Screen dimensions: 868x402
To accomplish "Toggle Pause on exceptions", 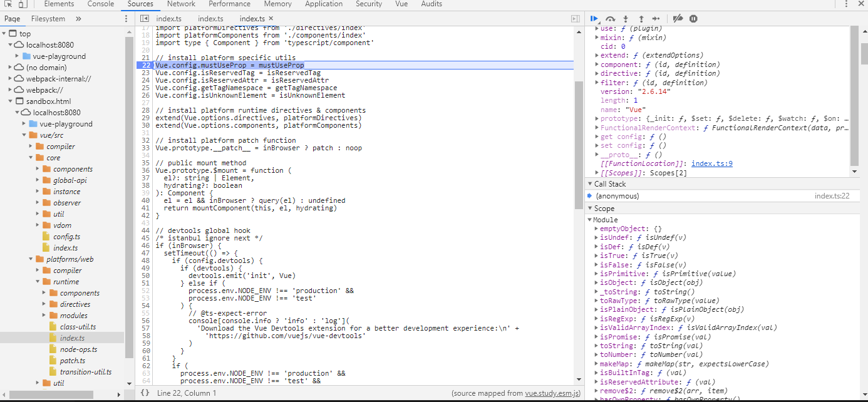I will pyautogui.click(x=693, y=19).
